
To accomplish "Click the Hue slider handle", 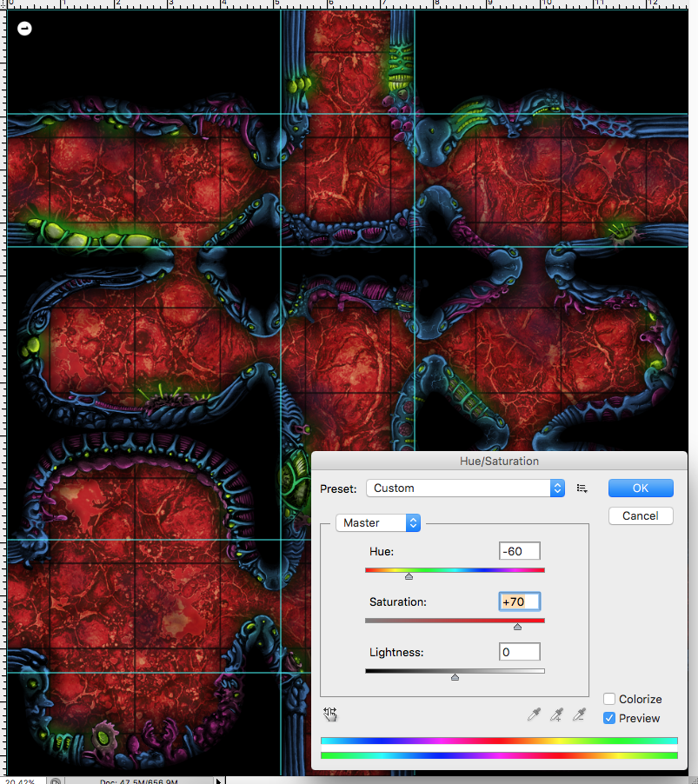I will [409, 576].
